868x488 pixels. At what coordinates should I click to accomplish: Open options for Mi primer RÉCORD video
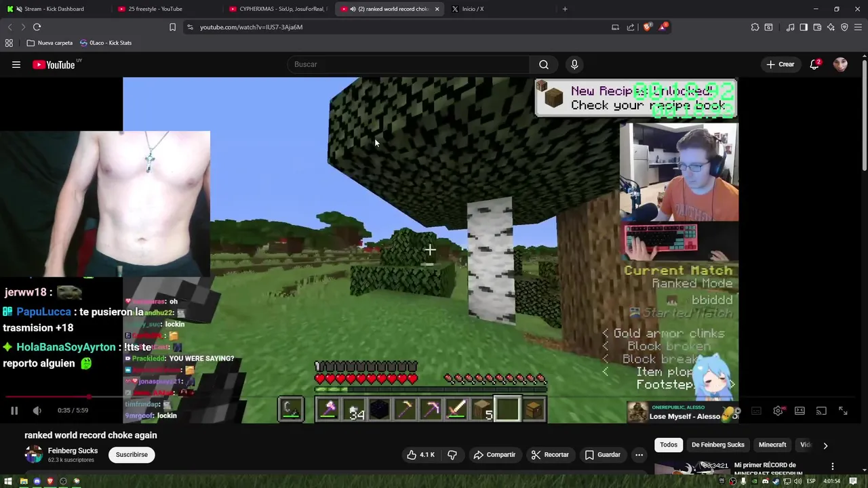click(x=833, y=467)
